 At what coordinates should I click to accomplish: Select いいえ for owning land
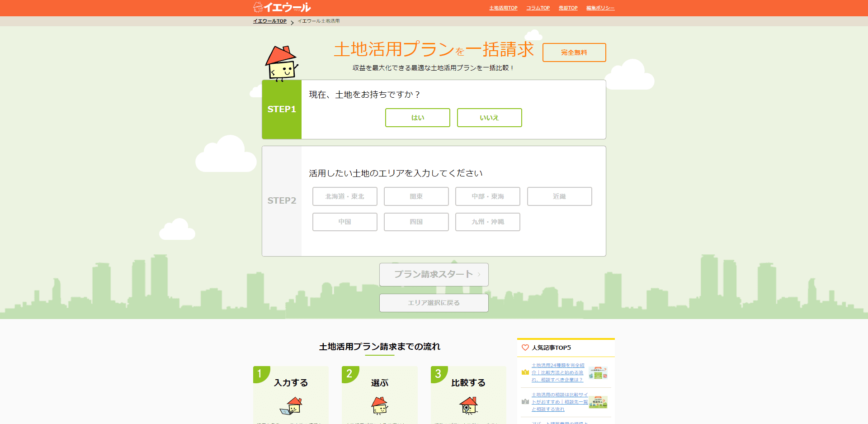coord(489,118)
